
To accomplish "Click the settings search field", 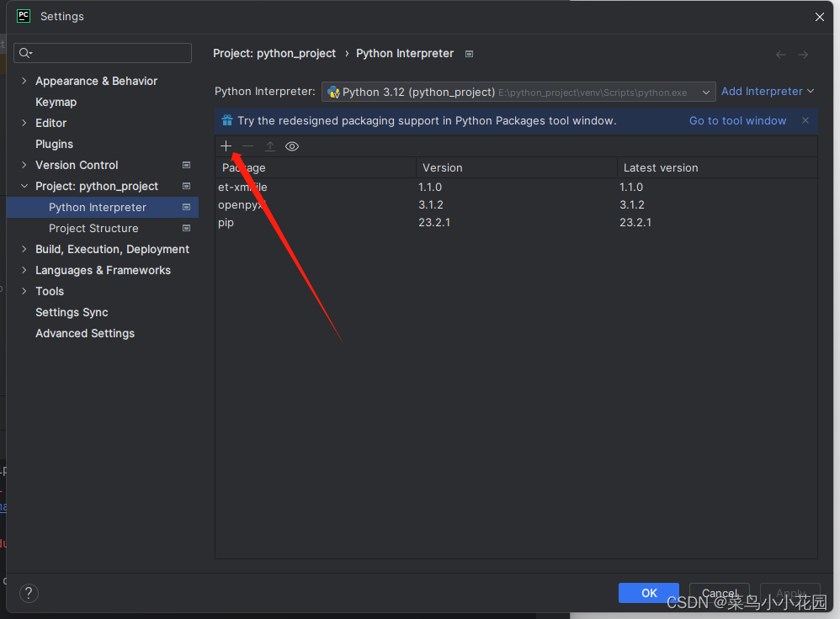I will coord(103,53).
